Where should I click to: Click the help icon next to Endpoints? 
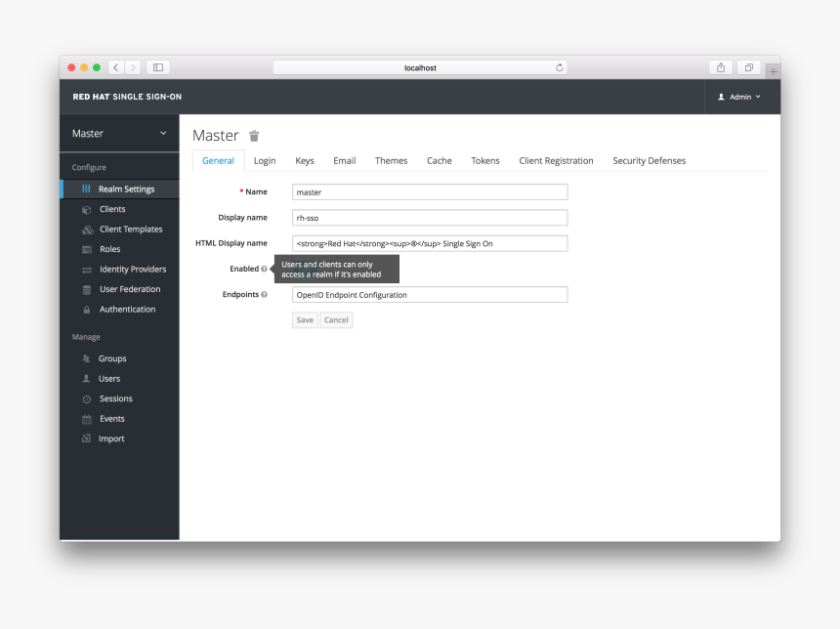click(x=264, y=294)
